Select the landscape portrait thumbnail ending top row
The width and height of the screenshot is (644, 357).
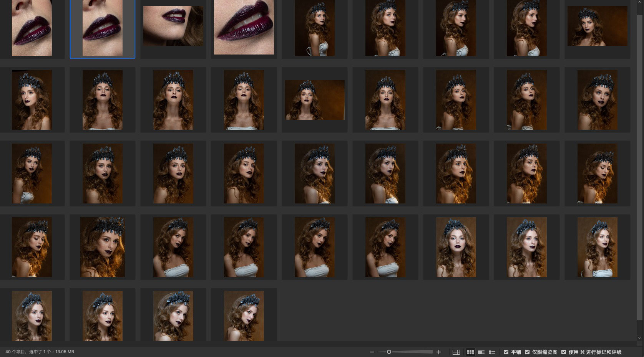598,26
